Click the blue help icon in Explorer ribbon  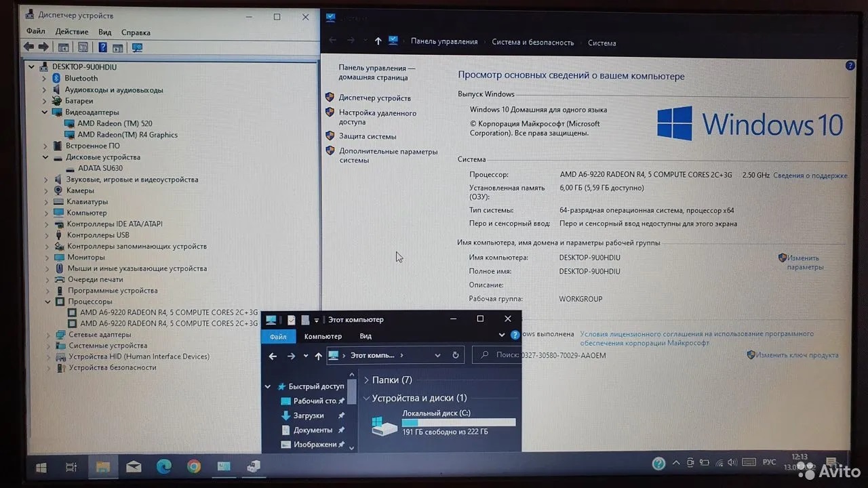pyautogui.click(x=515, y=335)
